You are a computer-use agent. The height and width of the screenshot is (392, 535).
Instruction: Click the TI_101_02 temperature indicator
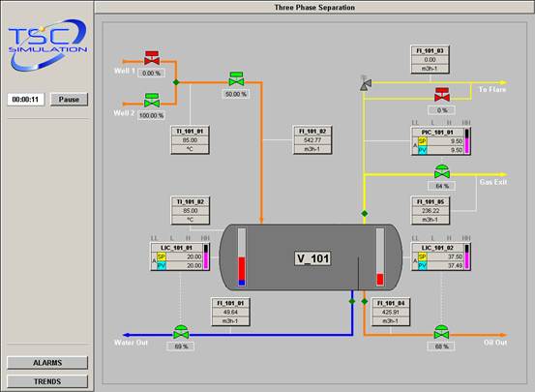(x=190, y=210)
